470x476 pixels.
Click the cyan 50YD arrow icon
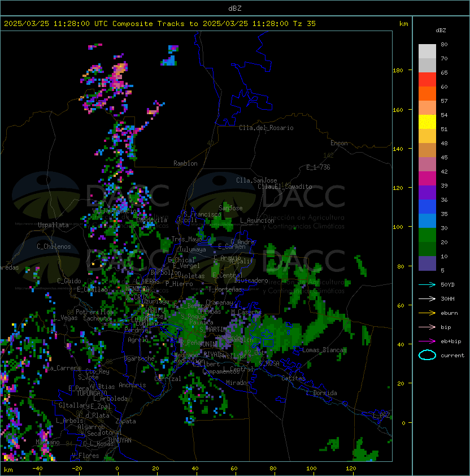click(x=427, y=285)
